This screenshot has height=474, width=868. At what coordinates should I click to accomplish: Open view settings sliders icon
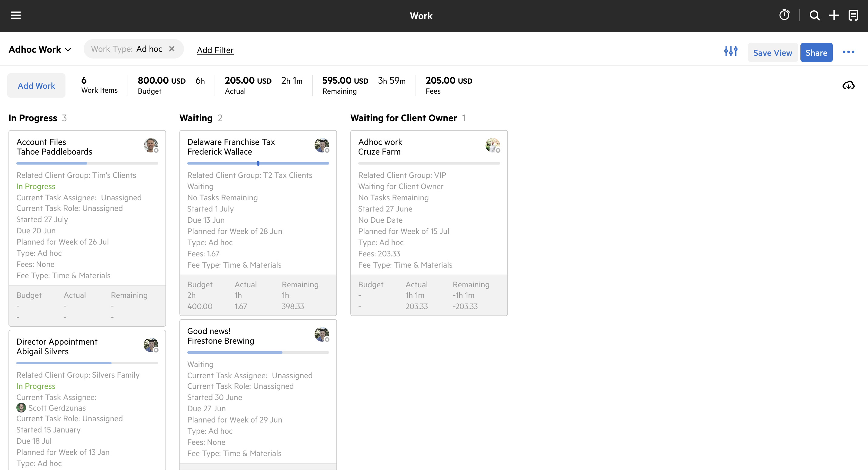coord(730,52)
